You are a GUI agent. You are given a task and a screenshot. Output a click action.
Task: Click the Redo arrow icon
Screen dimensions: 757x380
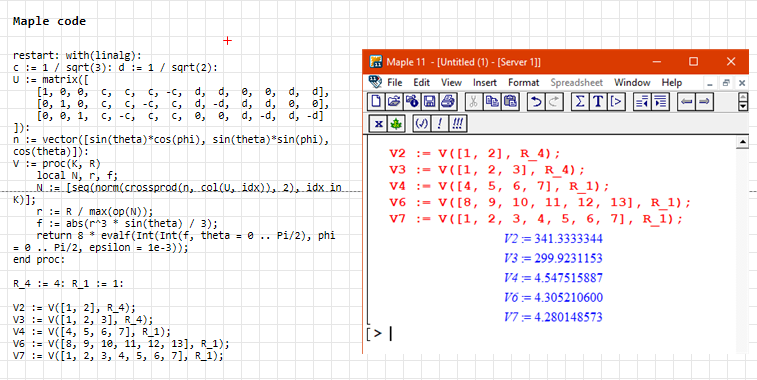point(554,101)
